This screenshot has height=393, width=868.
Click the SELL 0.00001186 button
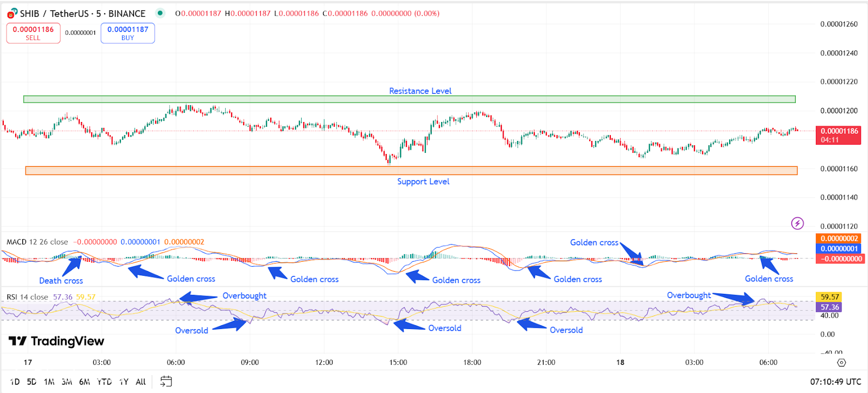[33, 33]
